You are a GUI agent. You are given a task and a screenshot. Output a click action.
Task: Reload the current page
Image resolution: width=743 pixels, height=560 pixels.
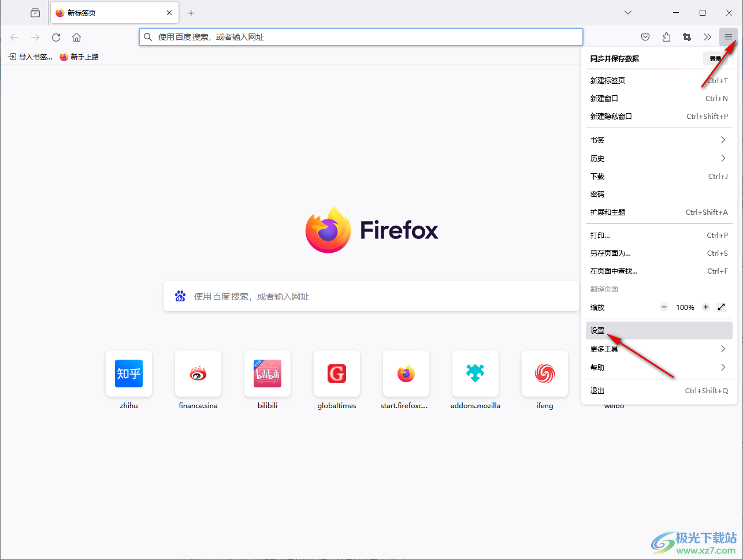[x=56, y=37]
